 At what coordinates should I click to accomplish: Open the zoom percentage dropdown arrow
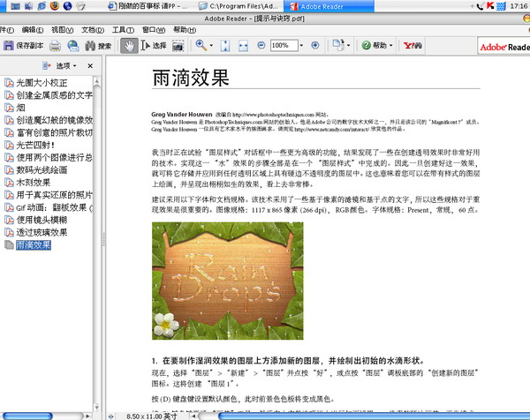click(301, 45)
